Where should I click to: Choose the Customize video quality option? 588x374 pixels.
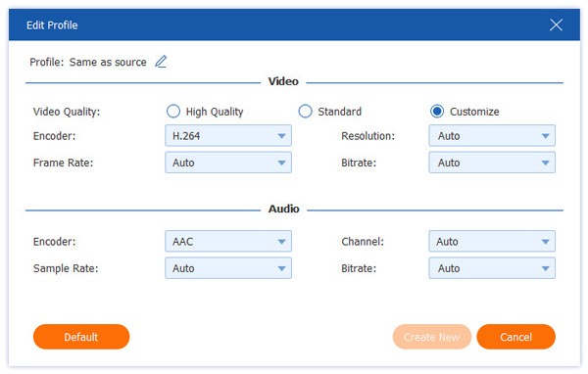437,112
